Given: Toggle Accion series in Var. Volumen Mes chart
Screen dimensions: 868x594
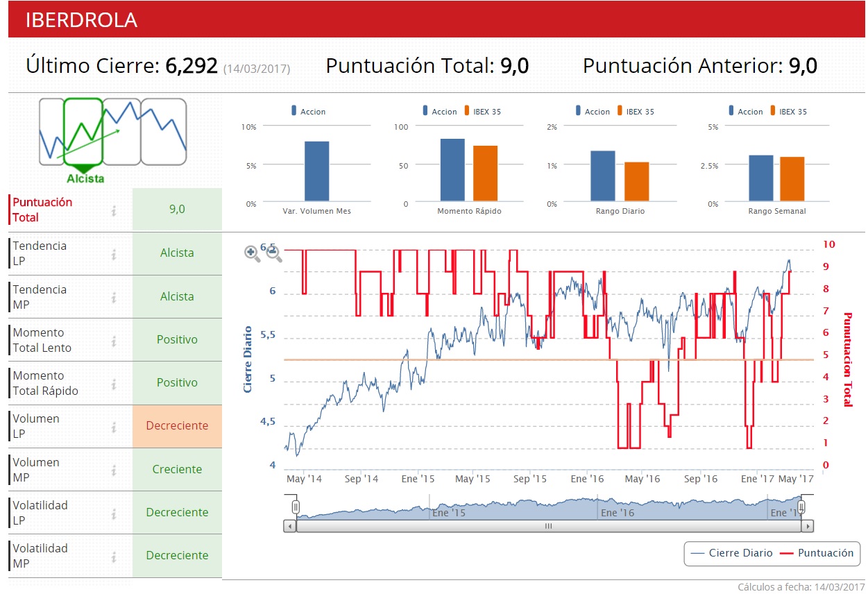Looking at the screenshot, I should pyautogui.click(x=309, y=111).
